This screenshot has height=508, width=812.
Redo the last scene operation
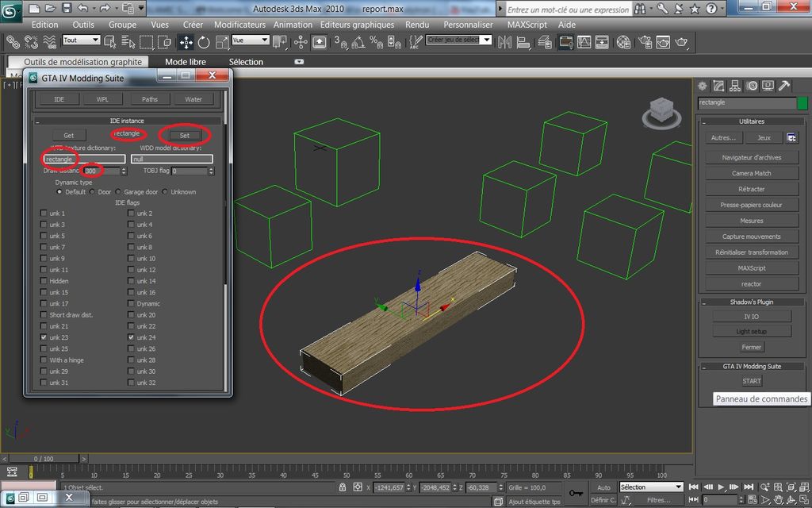point(105,8)
